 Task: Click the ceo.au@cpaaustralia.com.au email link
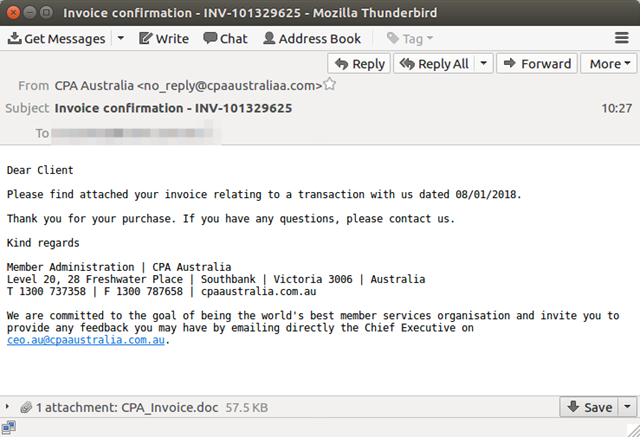pyautogui.click(x=86, y=340)
